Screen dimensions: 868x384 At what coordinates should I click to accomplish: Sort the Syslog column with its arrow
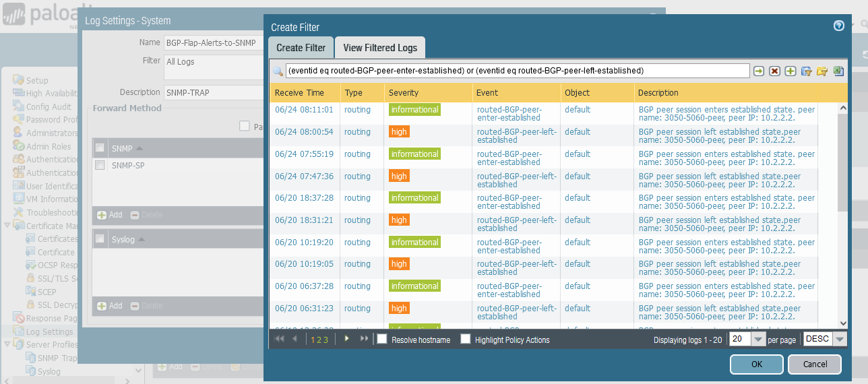pos(142,239)
